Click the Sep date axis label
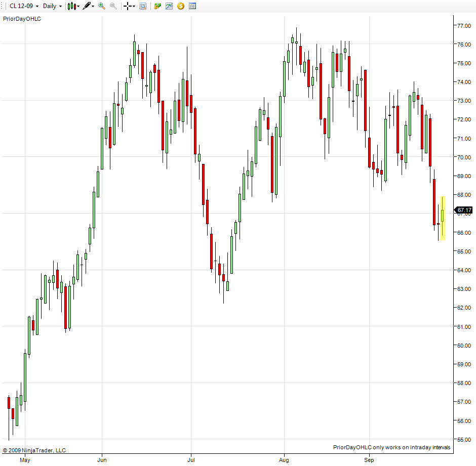The image size is (476, 466). (369, 460)
